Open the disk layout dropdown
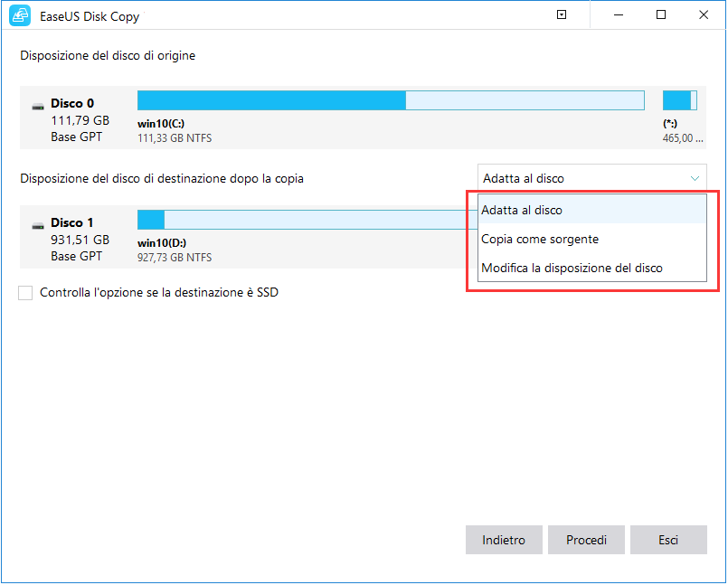The image size is (728, 585). point(591,178)
